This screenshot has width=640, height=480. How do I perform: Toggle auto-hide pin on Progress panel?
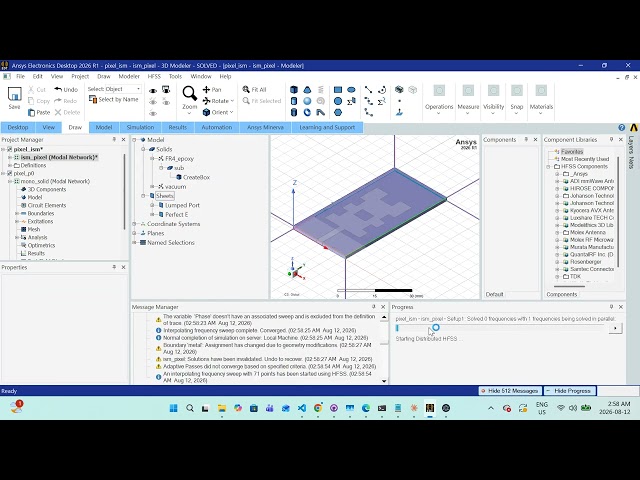(611, 307)
